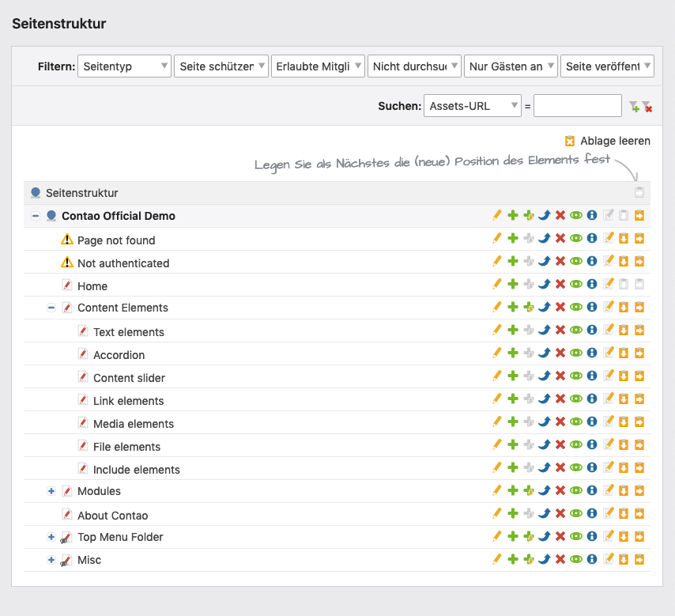Screen dimensions: 675x616
Task: Paste after the Media elements page
Action: (624, 421)
